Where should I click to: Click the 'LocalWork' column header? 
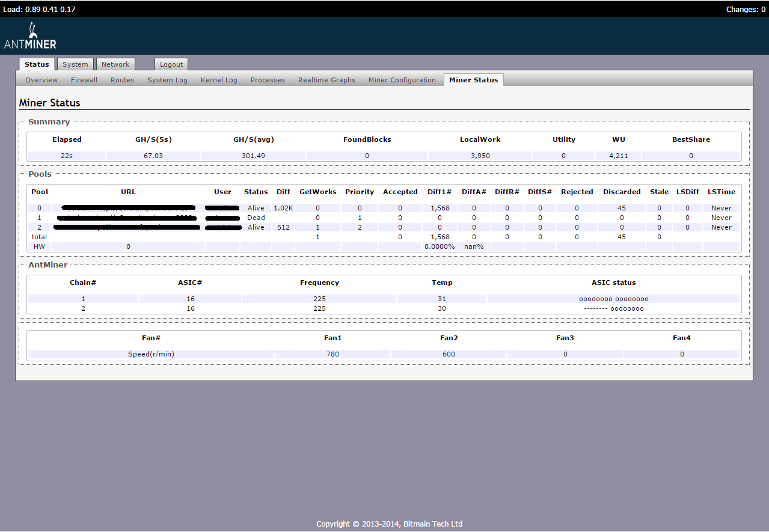click(x=480, y=139)
